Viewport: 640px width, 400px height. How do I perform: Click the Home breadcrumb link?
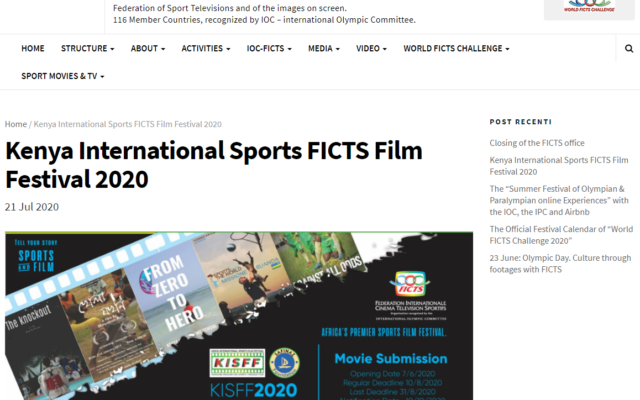(16, 124)
